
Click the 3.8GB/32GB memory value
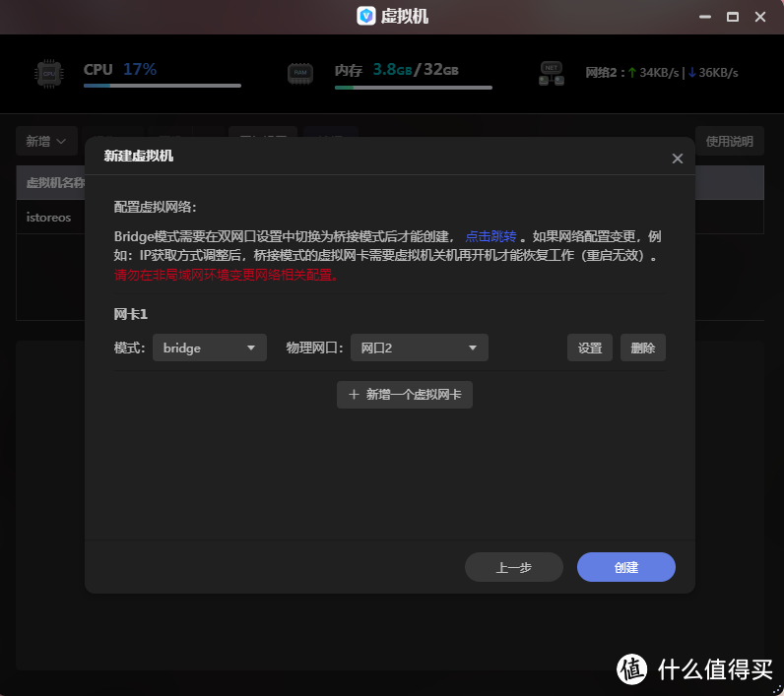click(416, 69)
